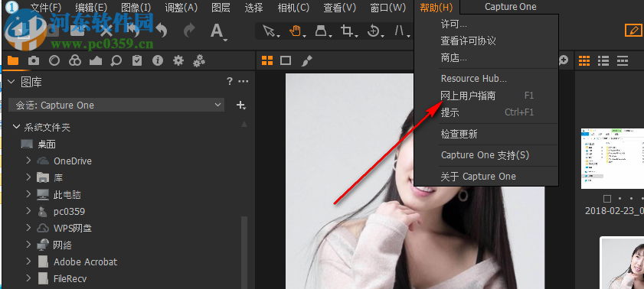644x289 pixels.
Task: Tick the checkbox under the 2018-02-23 thumbnail
Action: [607, 199]
